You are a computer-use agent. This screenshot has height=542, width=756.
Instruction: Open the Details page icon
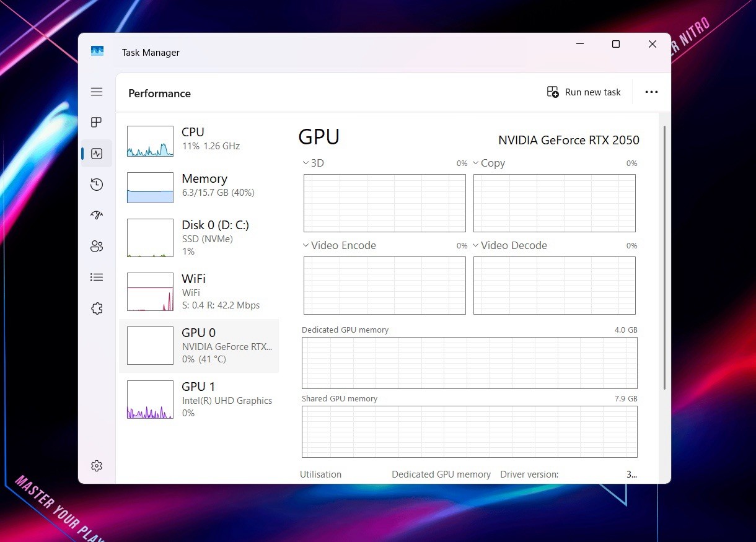coord(97,278)
